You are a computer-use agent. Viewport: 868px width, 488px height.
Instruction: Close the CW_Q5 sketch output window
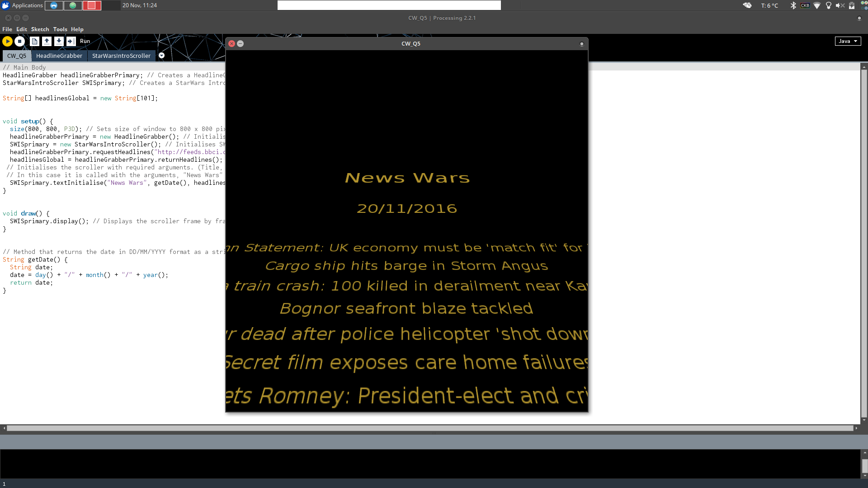231,44
